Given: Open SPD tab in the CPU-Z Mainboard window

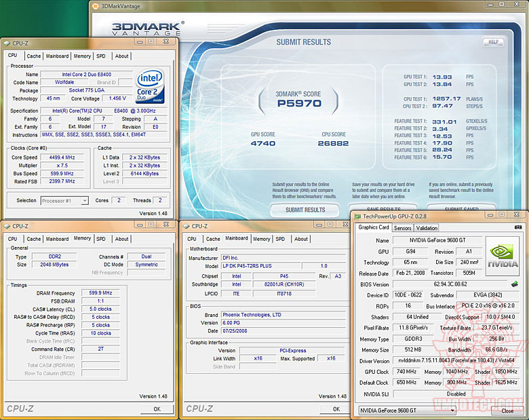Looking at the screenshot, I should pos(280,239).
